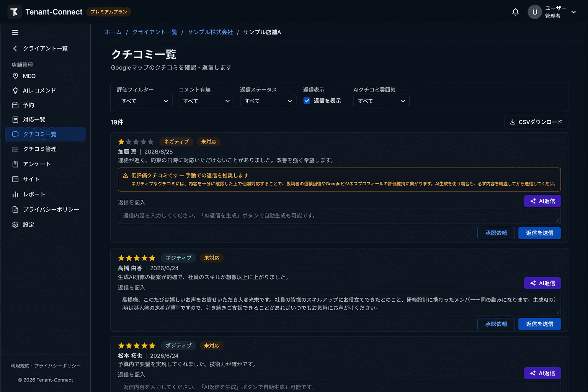Generate AI返信 for 高橋 由香 review
The width and height of the screenshot is (588, 392).
tap(542, 283)
